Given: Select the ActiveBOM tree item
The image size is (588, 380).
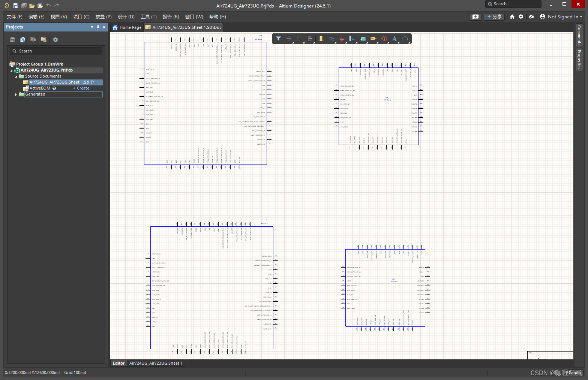Looking at the screenshot, I should point(40,88).
